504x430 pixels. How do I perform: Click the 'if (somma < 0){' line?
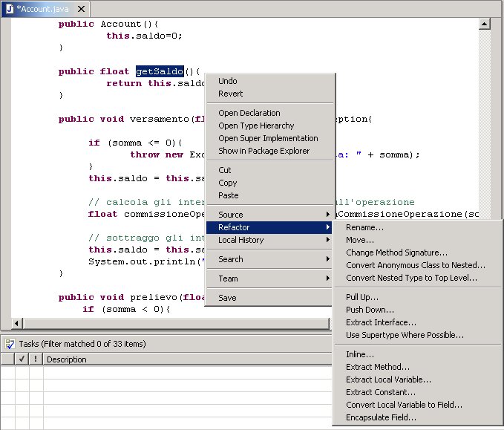point(126,309)
